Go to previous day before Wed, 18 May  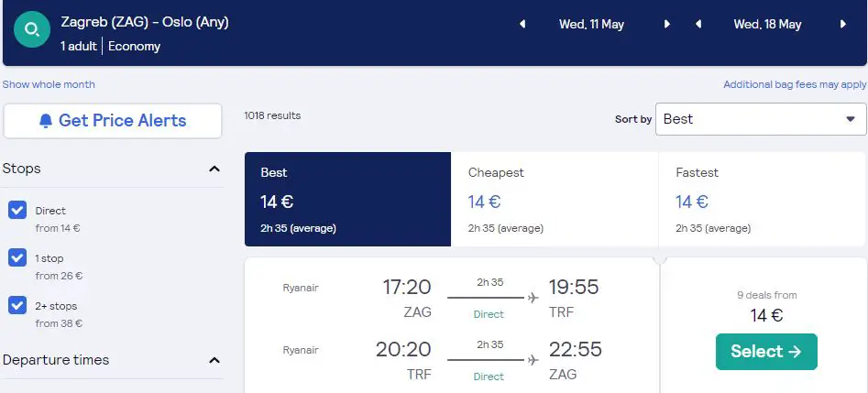click(x=698, y=25)
